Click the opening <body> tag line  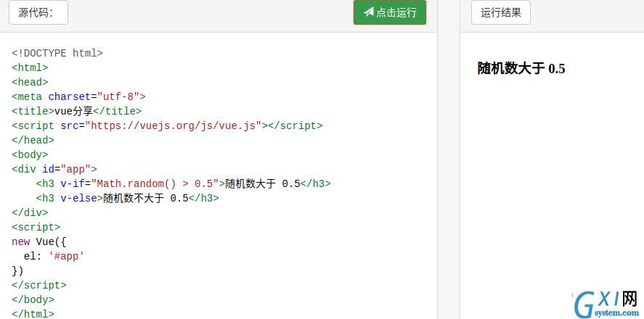pos(30,154)
